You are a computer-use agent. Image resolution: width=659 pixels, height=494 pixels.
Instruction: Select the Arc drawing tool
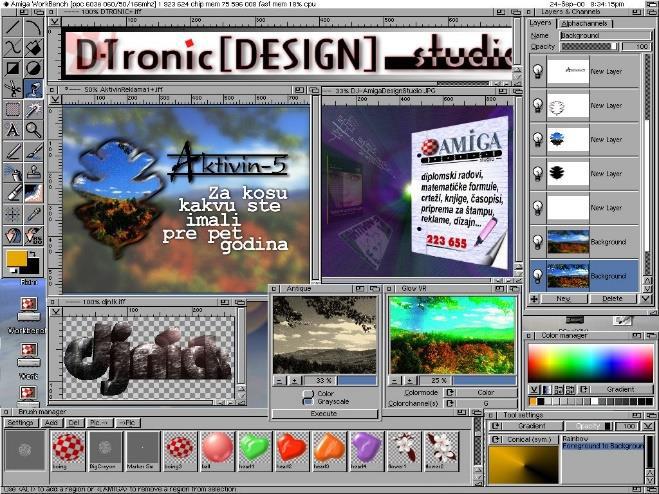coord(34,28)
